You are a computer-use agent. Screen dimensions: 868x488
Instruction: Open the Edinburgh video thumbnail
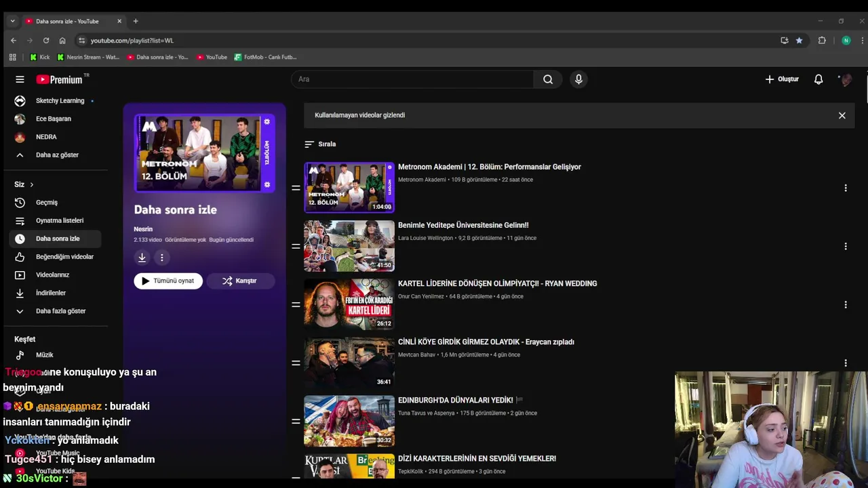click(349, 421)
